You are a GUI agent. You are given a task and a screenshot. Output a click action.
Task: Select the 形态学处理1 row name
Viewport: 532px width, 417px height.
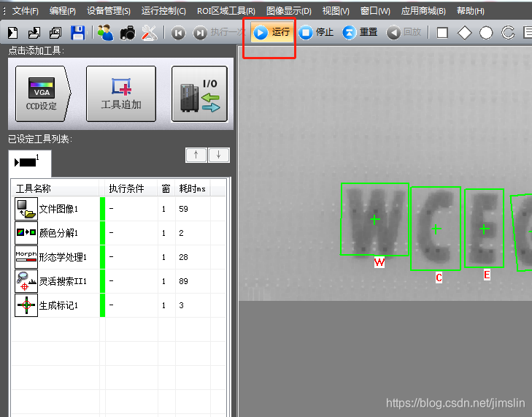tap(63, 257)
